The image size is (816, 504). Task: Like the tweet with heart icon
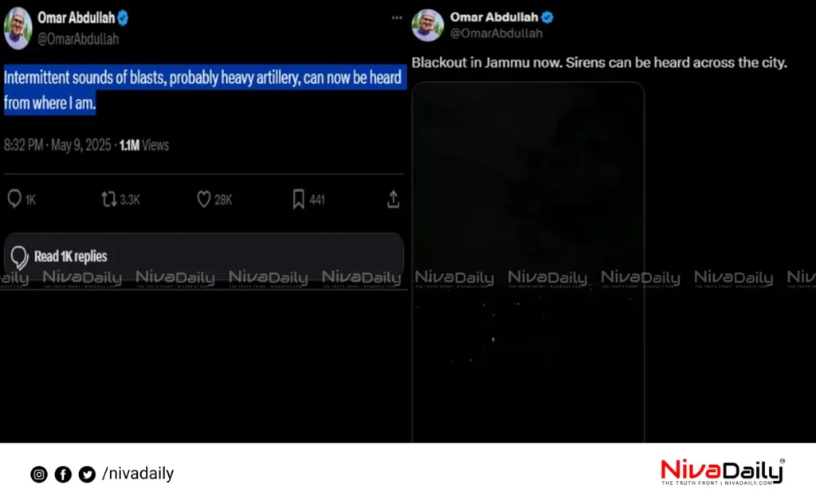pyautogui.click(x=203, y=199)
